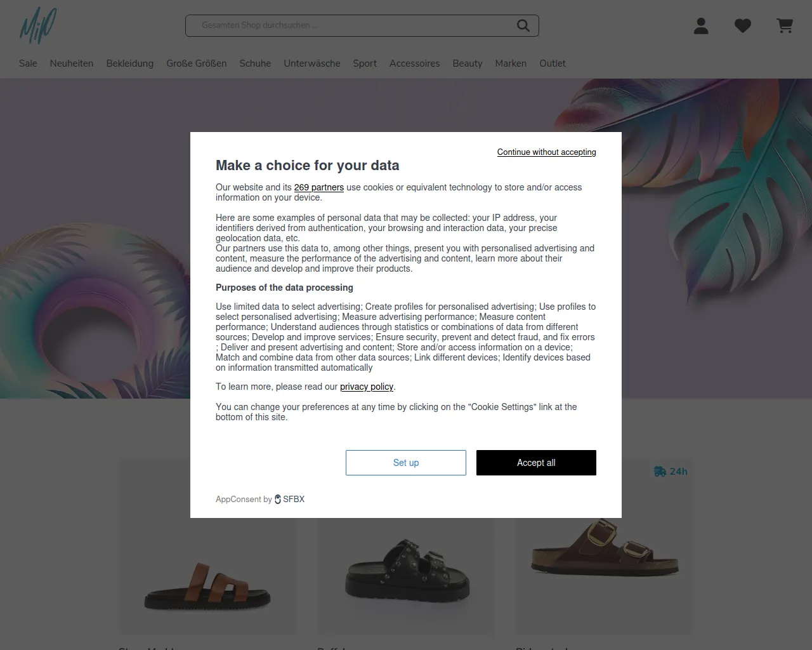Click the 24h delivery truck badge
This screenshot has width=812, height=650.
[x=671, y=472]
